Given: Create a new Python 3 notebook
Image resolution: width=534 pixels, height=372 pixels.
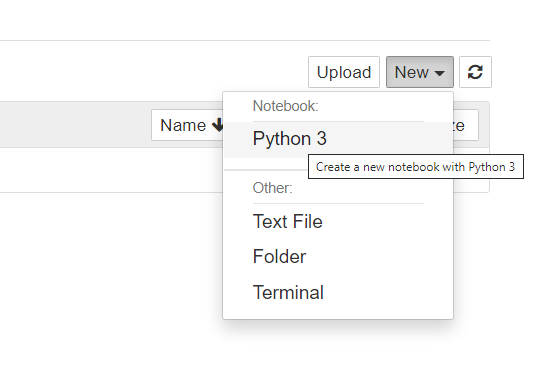Looking at the screenshot, I should [338, 139].
